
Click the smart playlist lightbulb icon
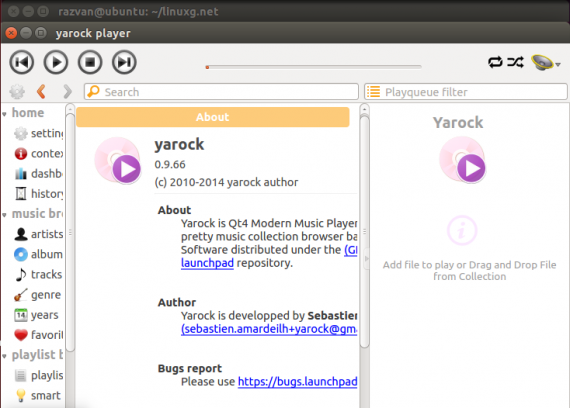click(21, 395)
